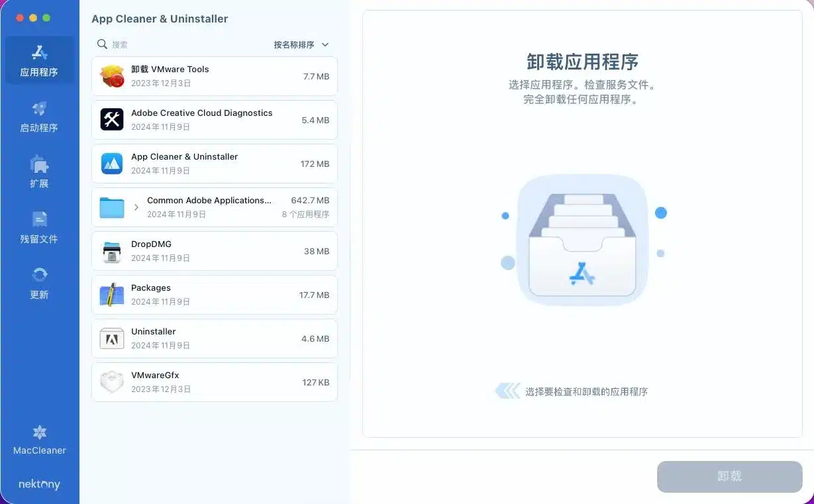The width and height of the screenshot is (814, 504).
Task: Launch MacCleaner from the sidebar
Action: [x=39, y=440]
